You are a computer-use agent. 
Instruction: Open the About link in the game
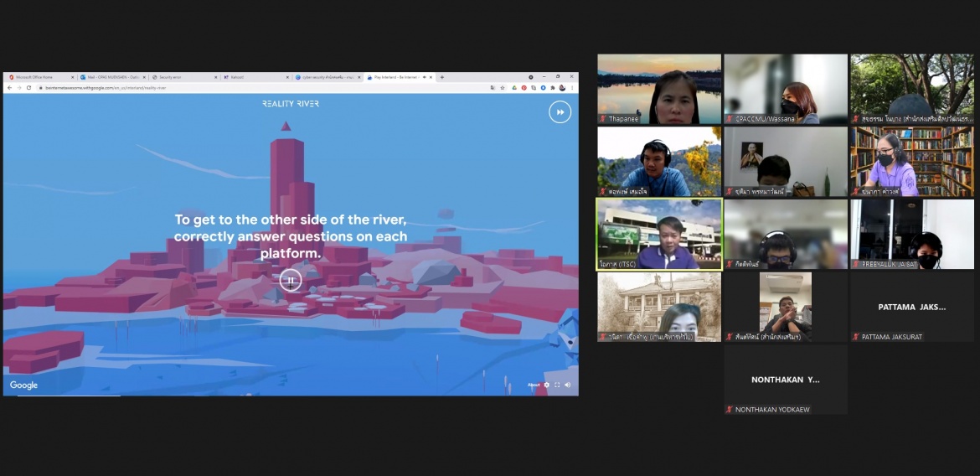point(533,385)
